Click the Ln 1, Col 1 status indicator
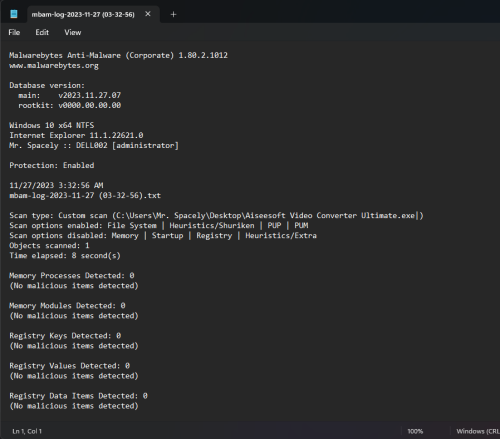The image size is (500, 439). (27, 431)
